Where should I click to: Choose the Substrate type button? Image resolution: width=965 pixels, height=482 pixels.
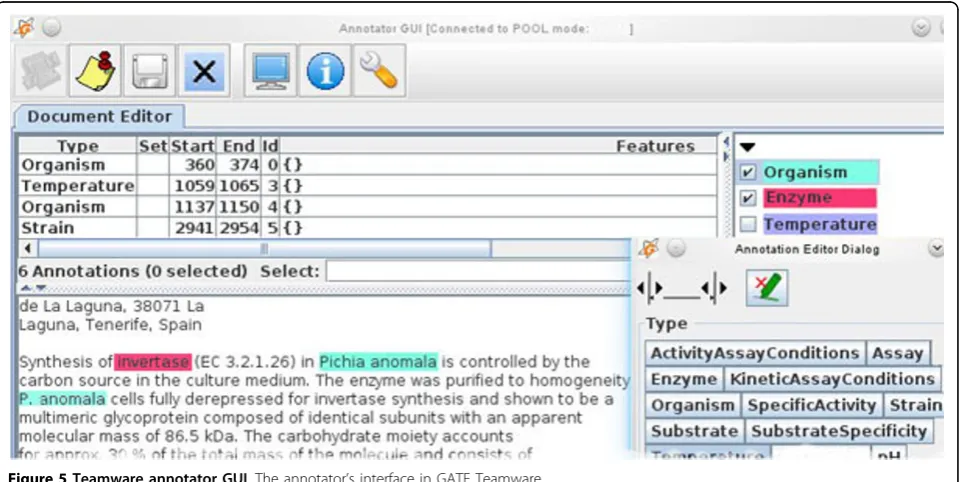[x=694, y=432]
